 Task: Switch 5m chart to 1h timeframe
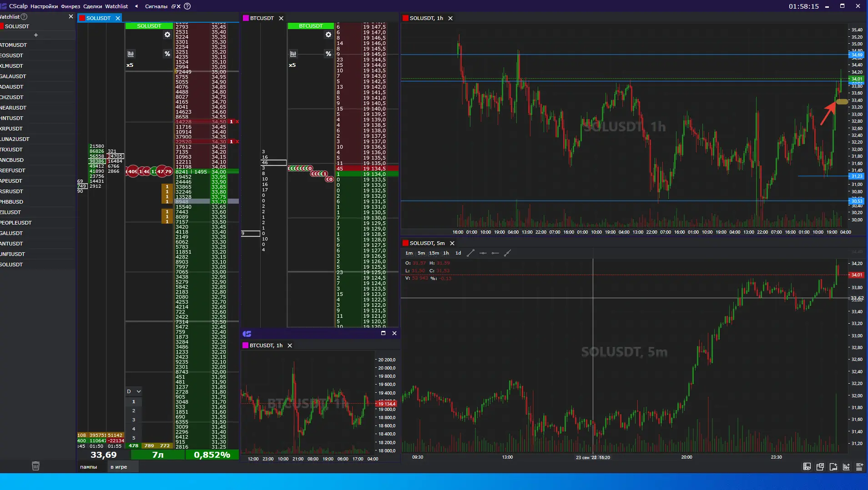click(x=446, y=253)
